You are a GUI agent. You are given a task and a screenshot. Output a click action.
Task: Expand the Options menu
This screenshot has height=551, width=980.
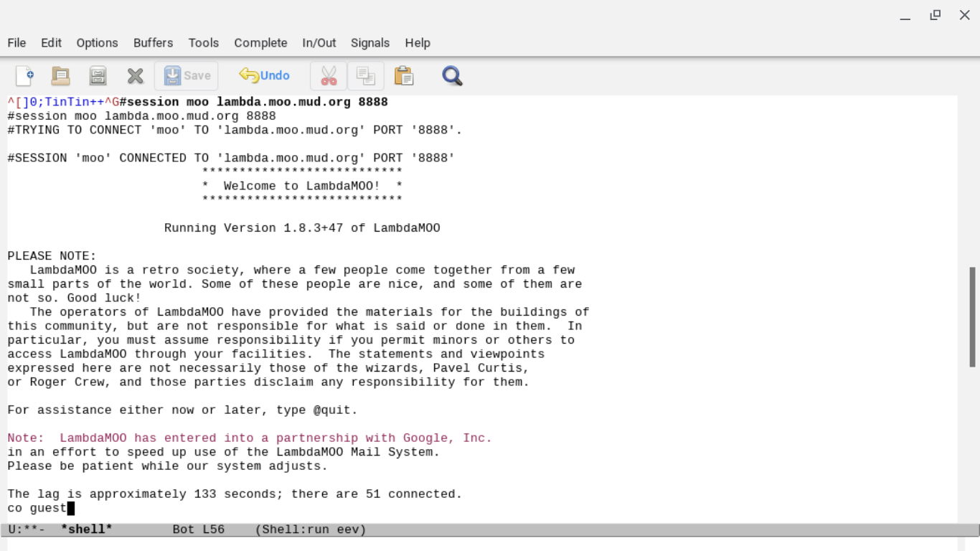[x=97, y=43]
